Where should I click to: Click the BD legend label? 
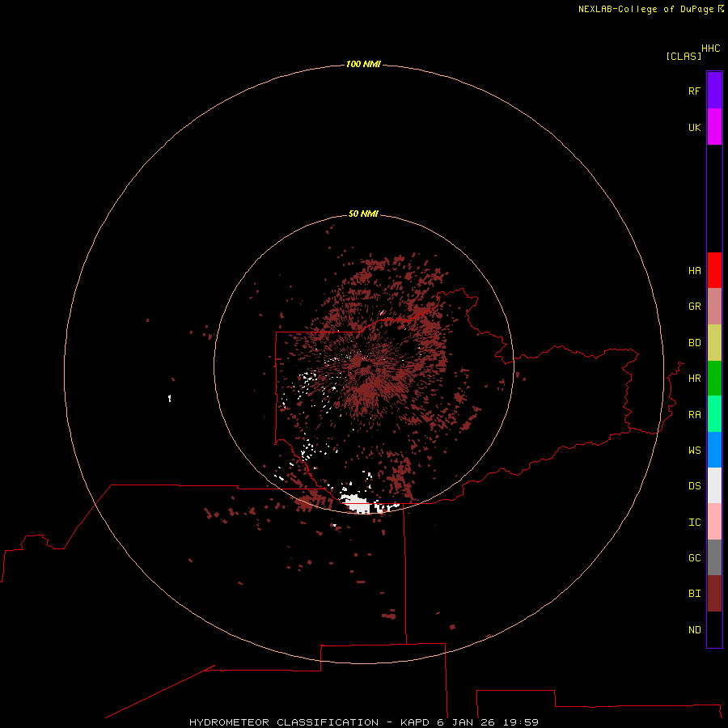[694, 343]
